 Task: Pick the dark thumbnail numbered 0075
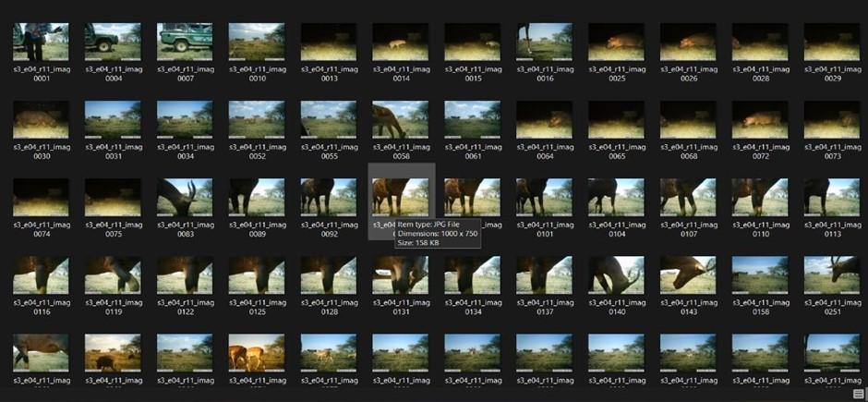click(x=113, y=197)
